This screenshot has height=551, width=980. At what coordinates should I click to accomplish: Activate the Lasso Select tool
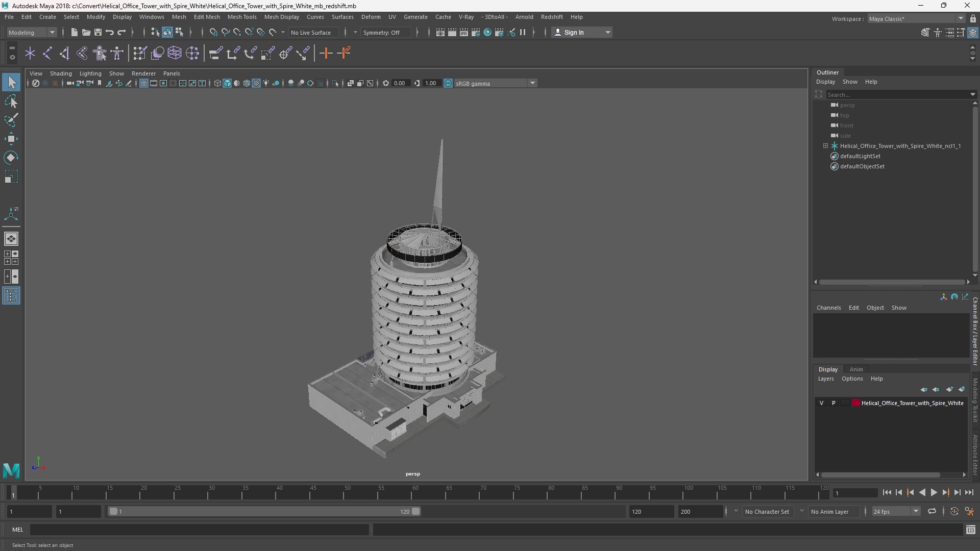point(11,102)
